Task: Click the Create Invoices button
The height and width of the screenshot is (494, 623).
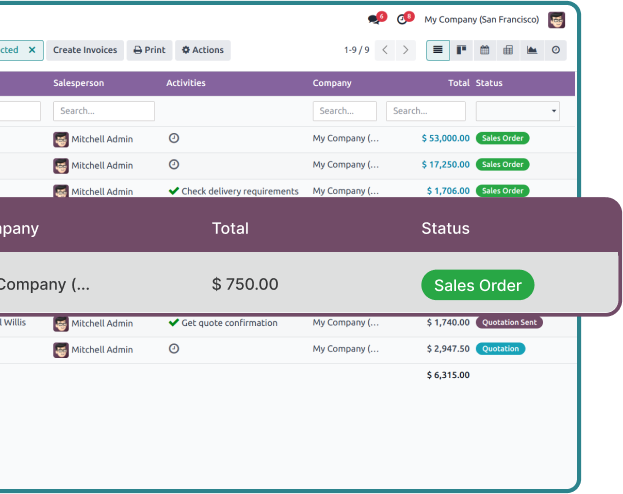Action: click(85, 50)
